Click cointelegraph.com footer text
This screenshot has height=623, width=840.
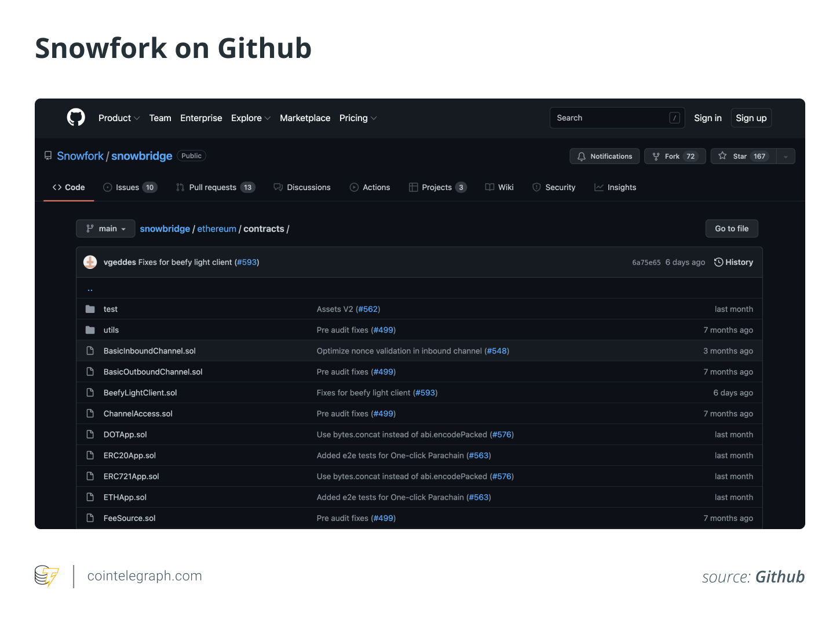[145, 575]
